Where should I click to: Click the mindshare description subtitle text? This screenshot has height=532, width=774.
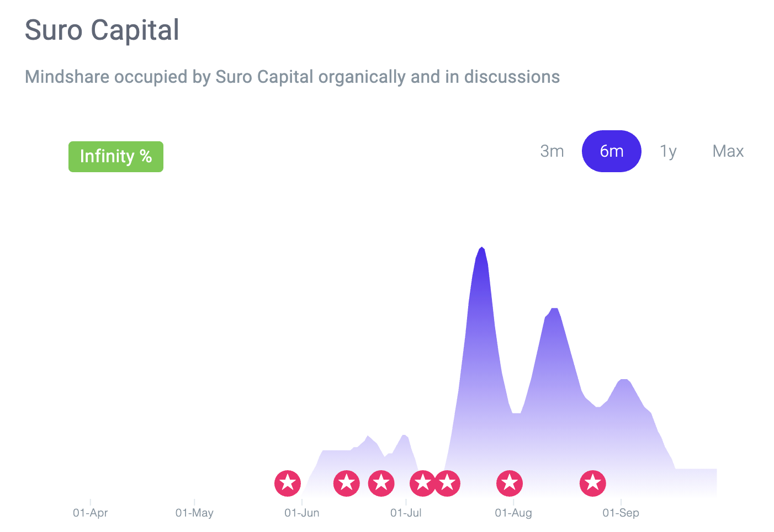(293, 77)
